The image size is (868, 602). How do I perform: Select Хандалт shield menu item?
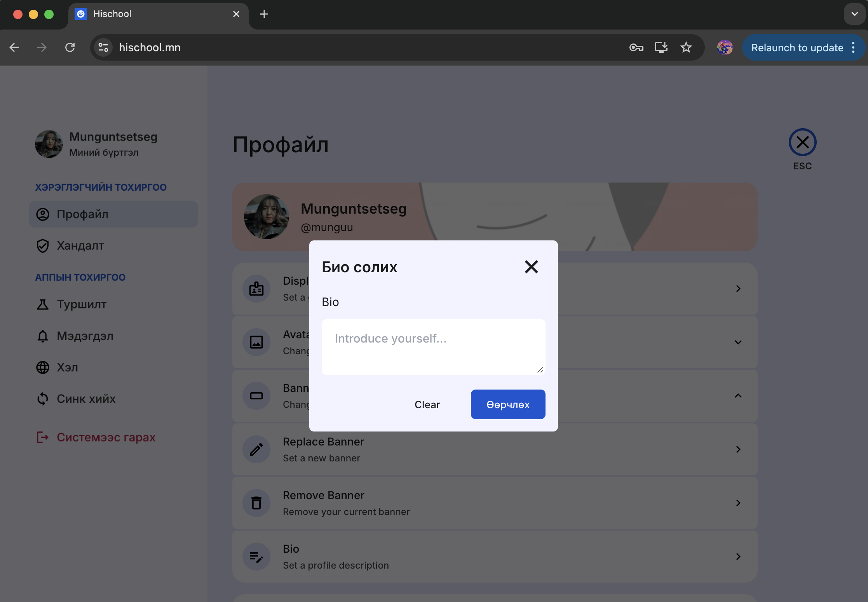point(80,246)
